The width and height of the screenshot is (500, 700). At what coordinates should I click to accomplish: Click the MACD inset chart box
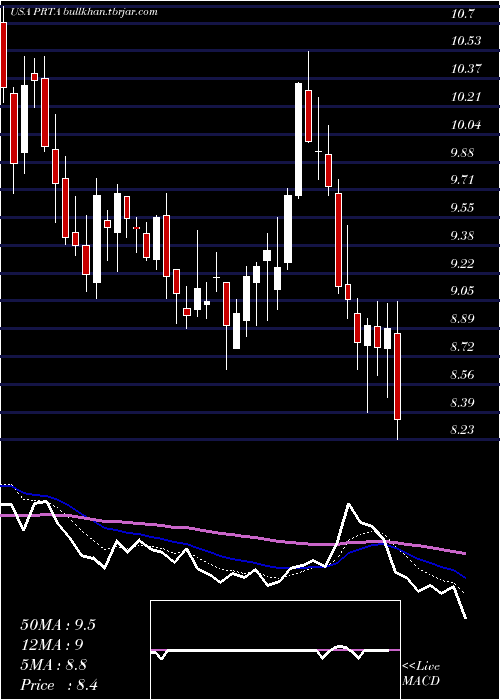(x=275, y=650)
